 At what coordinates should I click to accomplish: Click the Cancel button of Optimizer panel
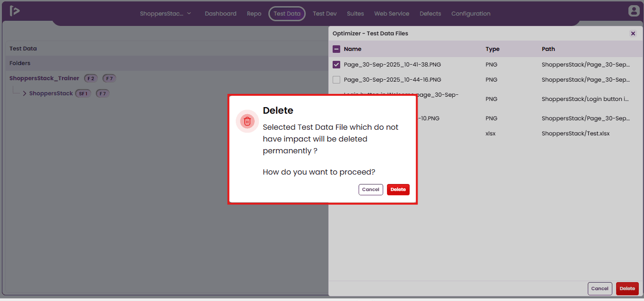click(600, 289)
